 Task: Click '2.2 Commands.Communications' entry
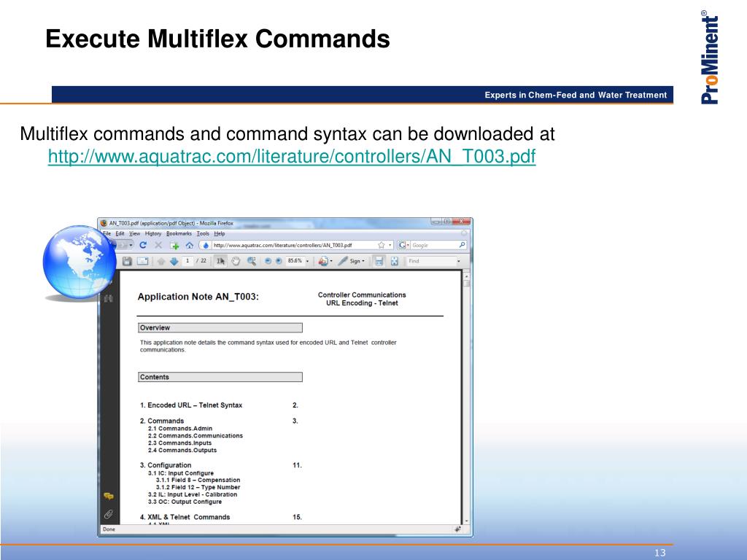[x=196, y=436]
